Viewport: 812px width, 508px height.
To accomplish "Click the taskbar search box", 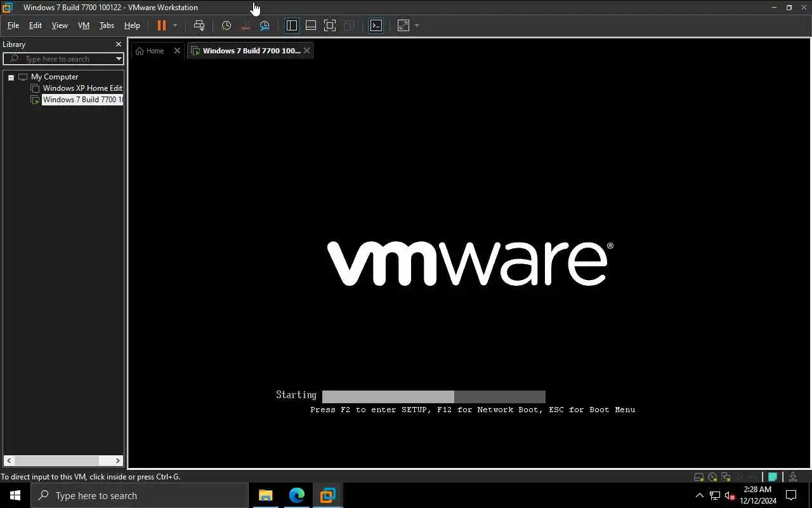I will pyautogui.click(x=140, y=495).
